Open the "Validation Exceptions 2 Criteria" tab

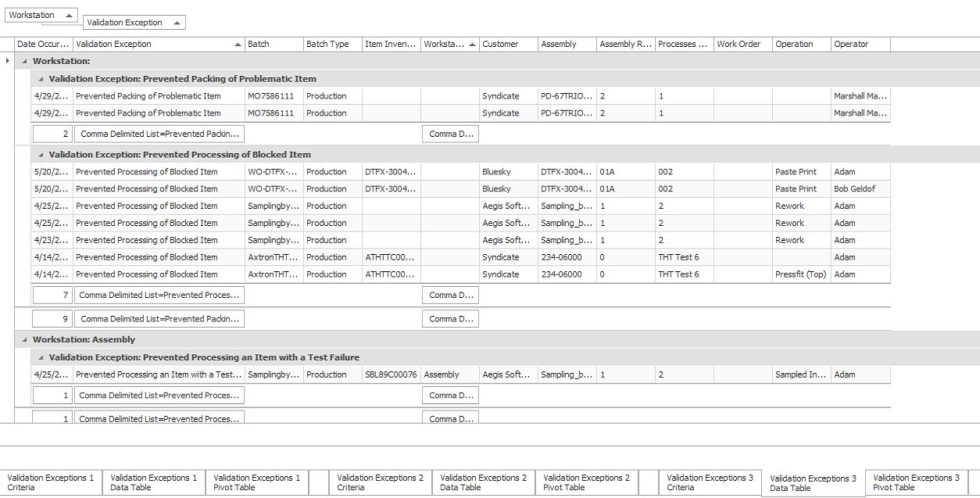[x=380, y=482]
